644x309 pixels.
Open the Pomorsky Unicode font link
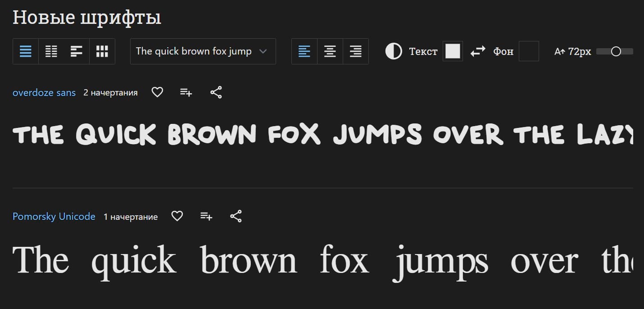[54, 217]
